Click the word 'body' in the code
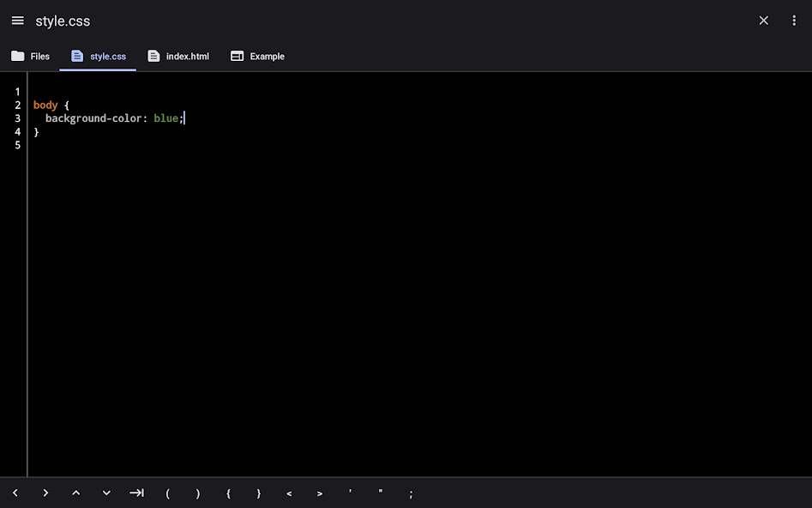This screenshot has width=812, height=508. (45, 106)
